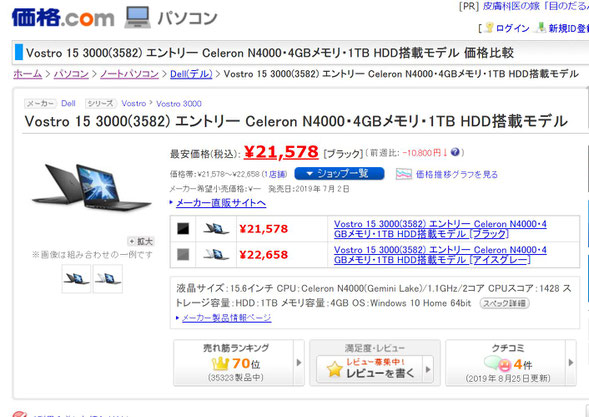Go to ノートパソコン breadcrumb link
This screenshot has width=589, height=417.
pos(129,74)
